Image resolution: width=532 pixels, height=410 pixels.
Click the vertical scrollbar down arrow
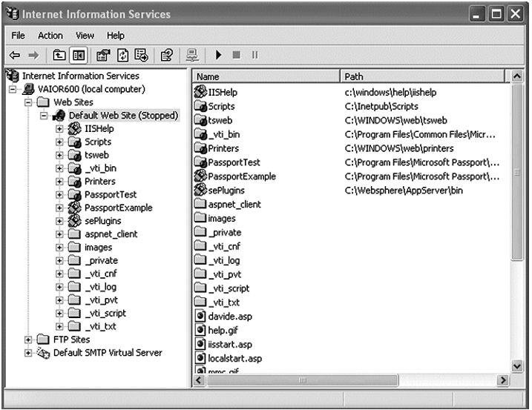tap(517, 366)
